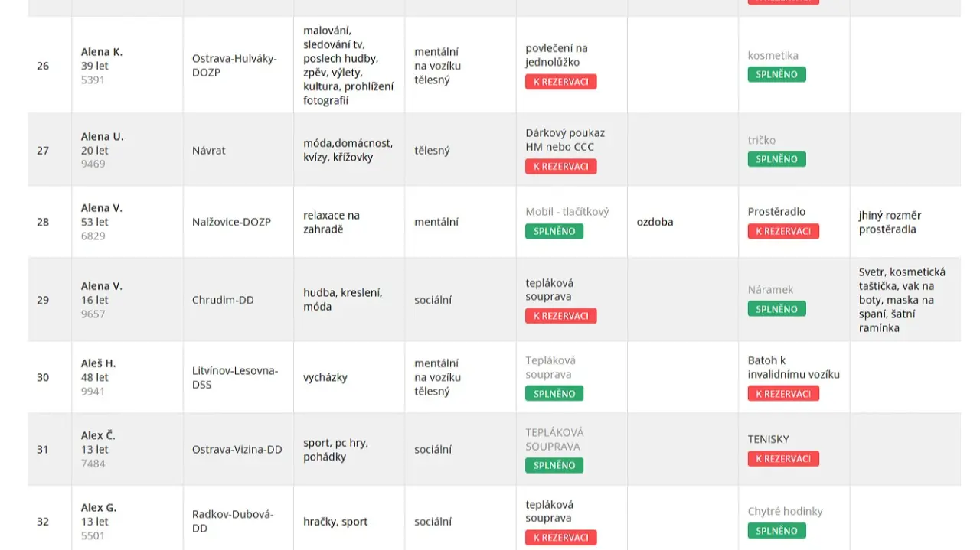Click SPLNĚNO under Alex Č.'s TEPLÁKOVÁ SOUPRAVA
Viewport: 980px width, 550px height.
(x=554, y=465)
